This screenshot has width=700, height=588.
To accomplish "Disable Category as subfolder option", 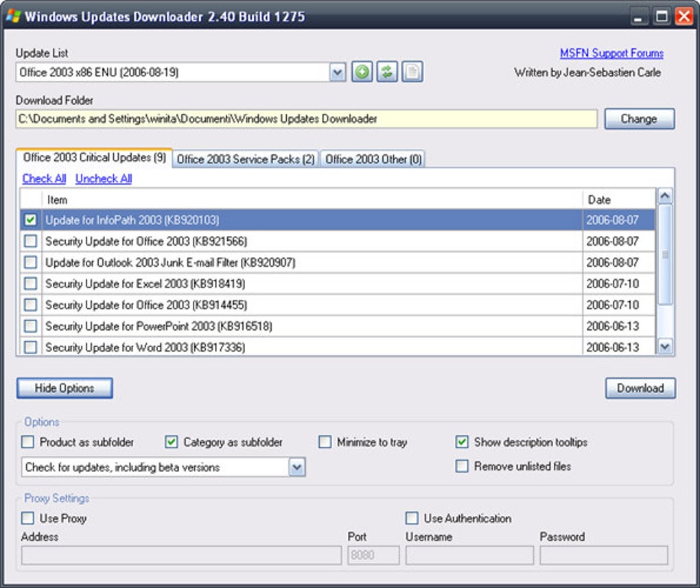I will coord(172,442).
